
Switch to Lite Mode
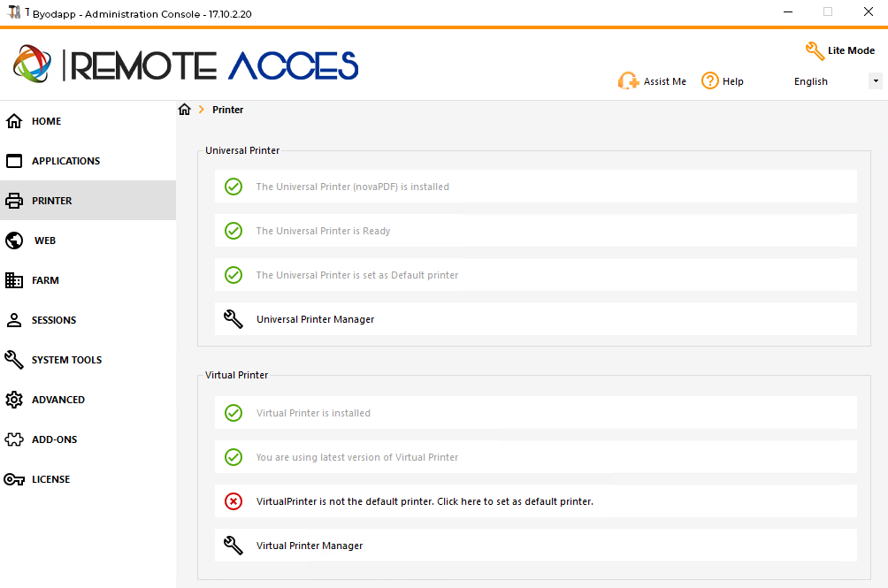click(840, 50)
